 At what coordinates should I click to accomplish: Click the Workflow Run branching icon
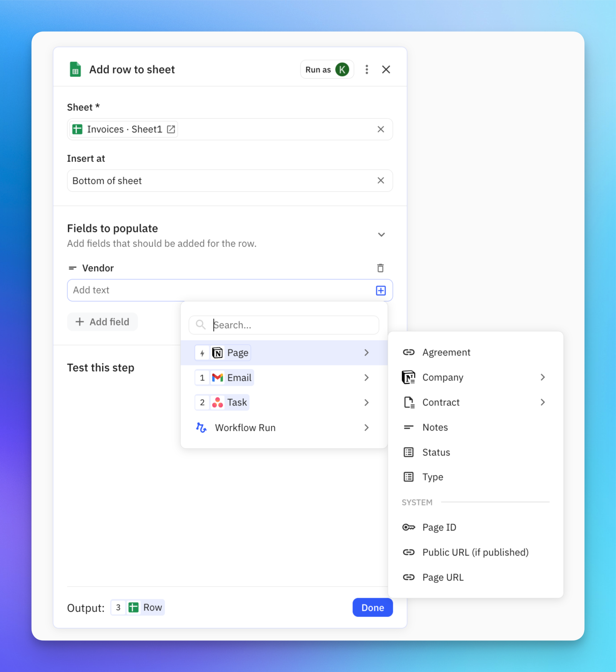click(201, 427)
